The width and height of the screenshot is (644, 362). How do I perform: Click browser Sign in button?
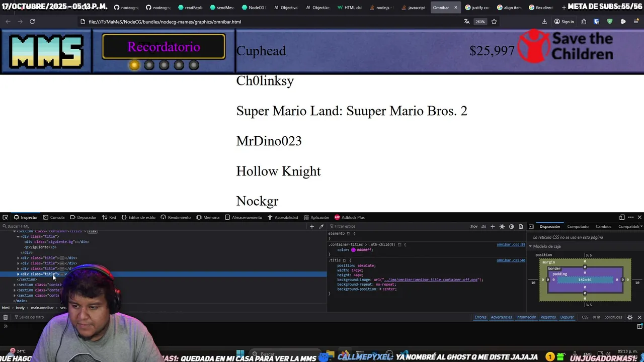(564, 22)
